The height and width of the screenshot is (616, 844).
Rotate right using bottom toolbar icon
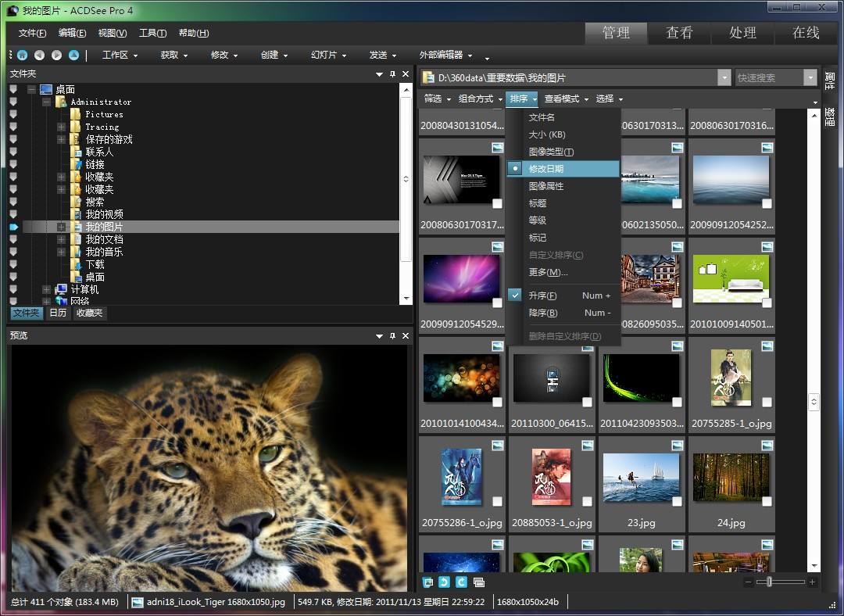point(461,582)
